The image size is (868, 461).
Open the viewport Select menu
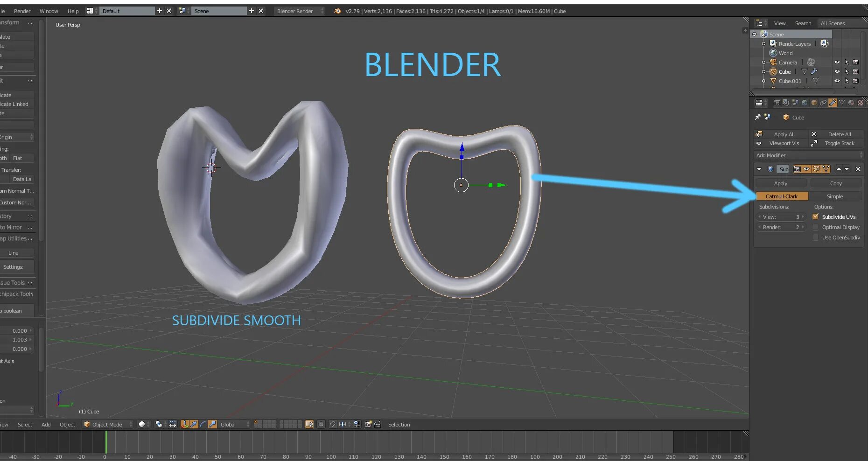(x=25, y=425)
